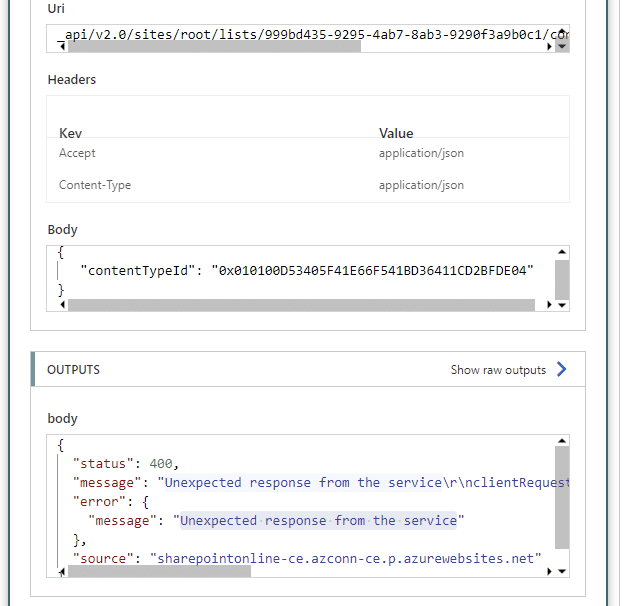
Task: Click inside the Uri text field
Action: pos(308,34)
